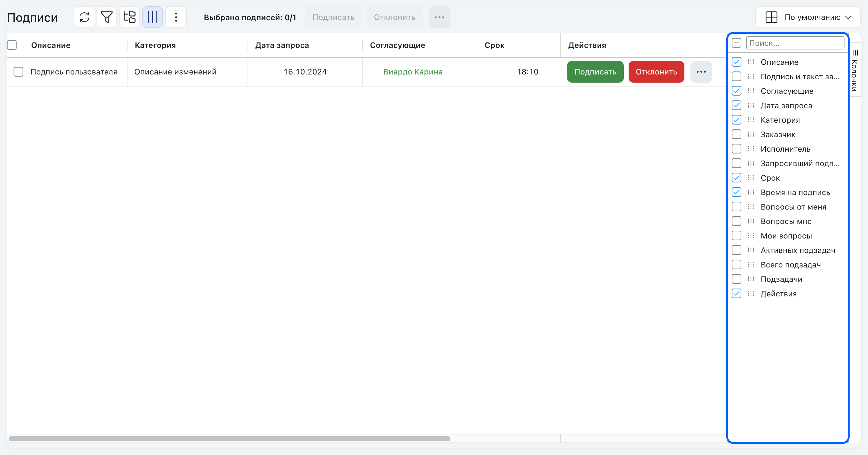Check the Подпись пользователя row checkbox
Viewport: 868px width, 455px height.
click(18, 72)
